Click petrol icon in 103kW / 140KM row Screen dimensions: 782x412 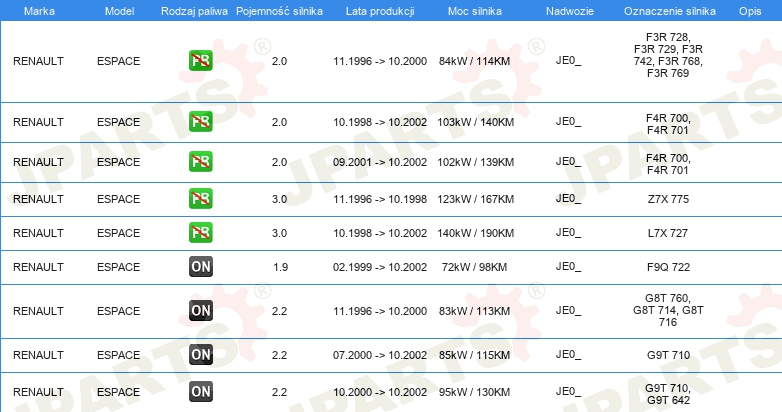point(200,122)
